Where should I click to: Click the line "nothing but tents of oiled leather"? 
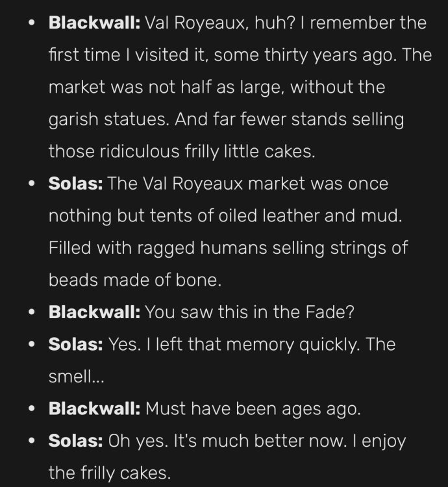(225, 216)
